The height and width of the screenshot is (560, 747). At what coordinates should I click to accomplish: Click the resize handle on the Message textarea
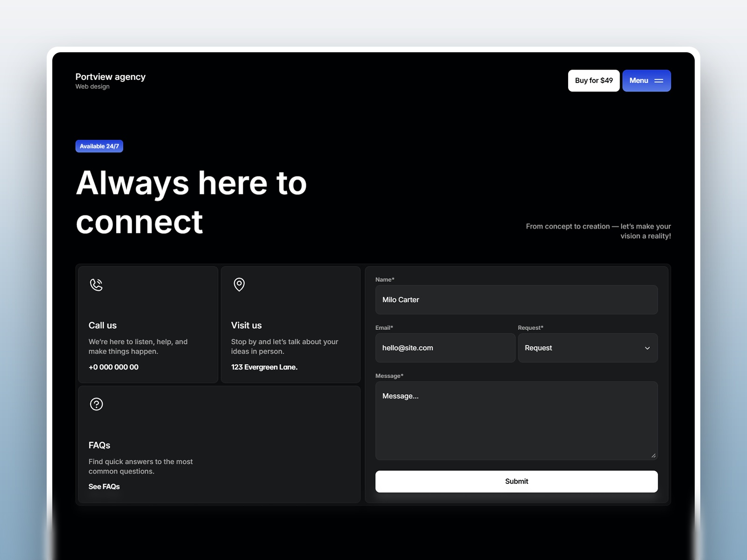pyautogui.click(x=654, y=455)
